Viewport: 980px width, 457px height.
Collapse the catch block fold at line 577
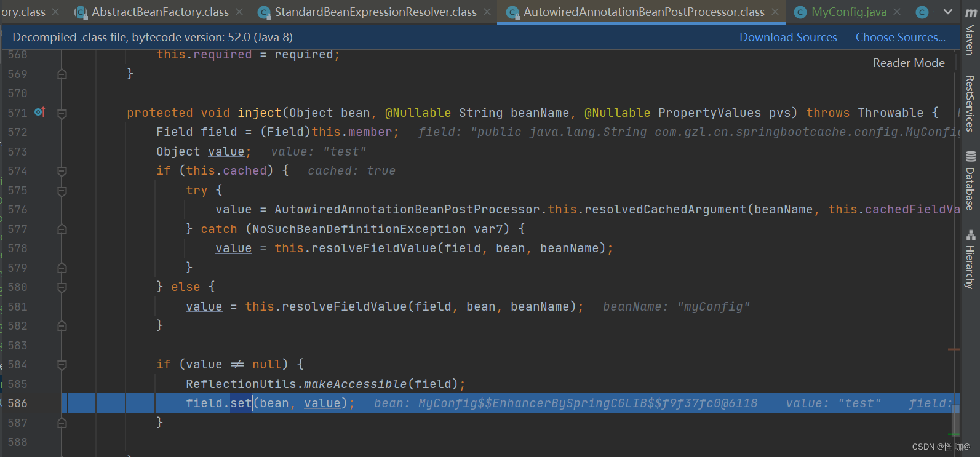point(62,229)
